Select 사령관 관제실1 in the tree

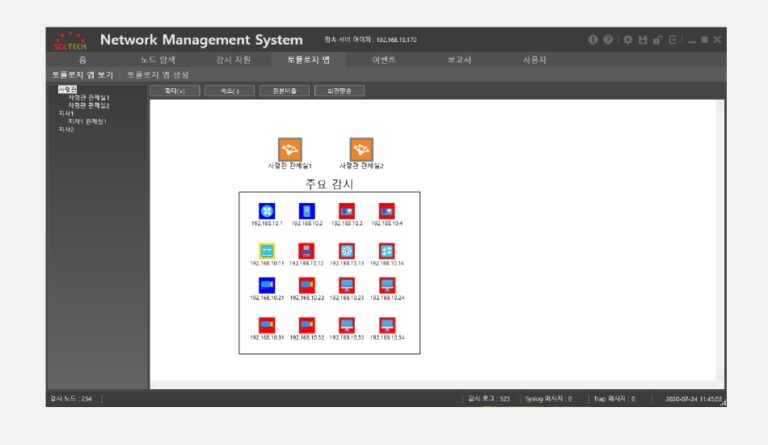click(x=89, y=97)
